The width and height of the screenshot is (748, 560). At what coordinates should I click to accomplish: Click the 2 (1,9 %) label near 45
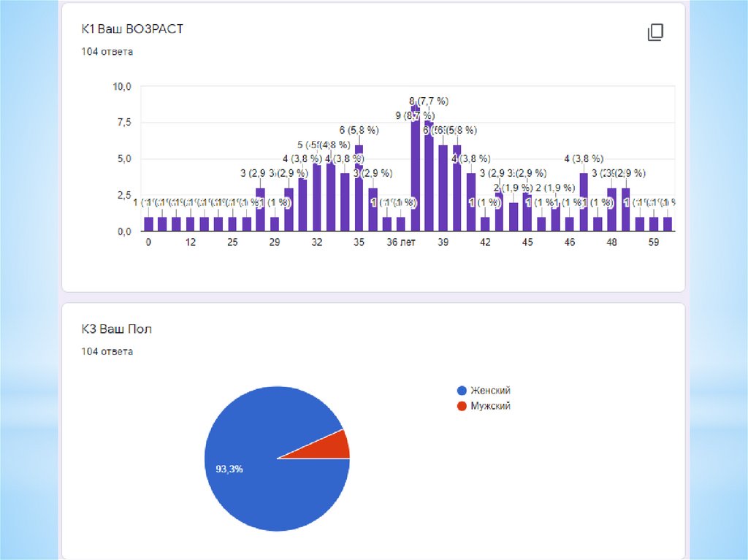514,188
